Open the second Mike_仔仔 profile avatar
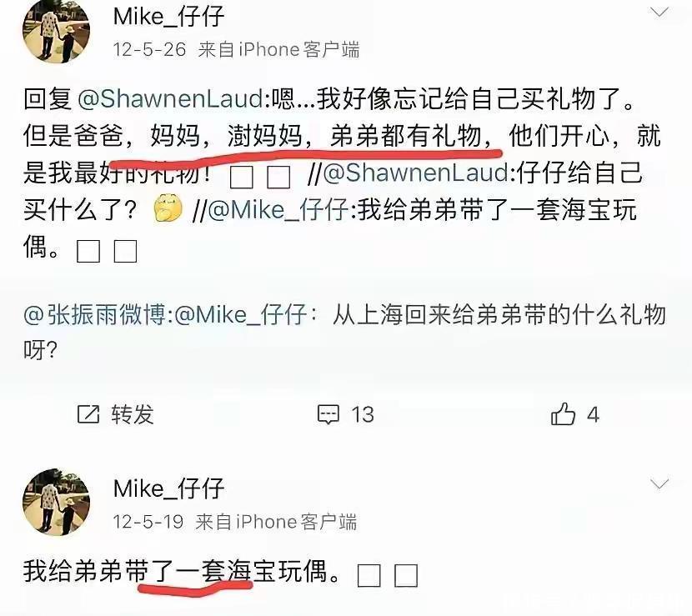Image resolution: width=692 pixels, height=616 pixels. click(56, 502)
